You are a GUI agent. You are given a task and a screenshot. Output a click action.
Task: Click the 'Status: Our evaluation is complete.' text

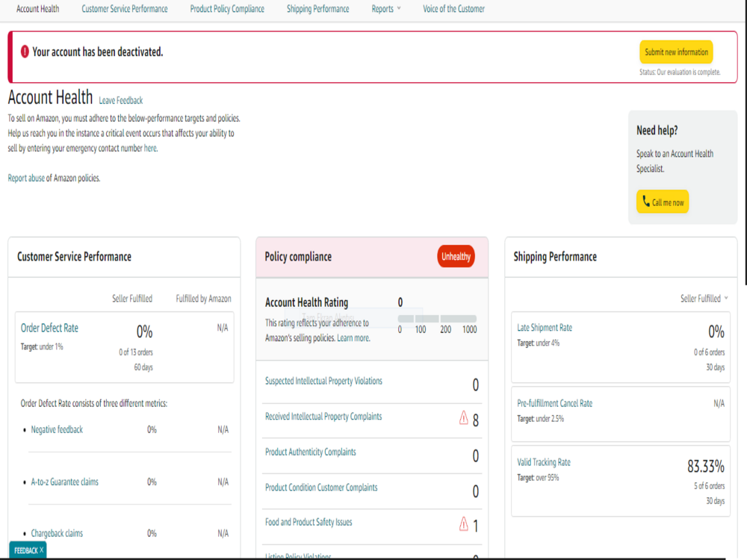[x=680, y=72]
